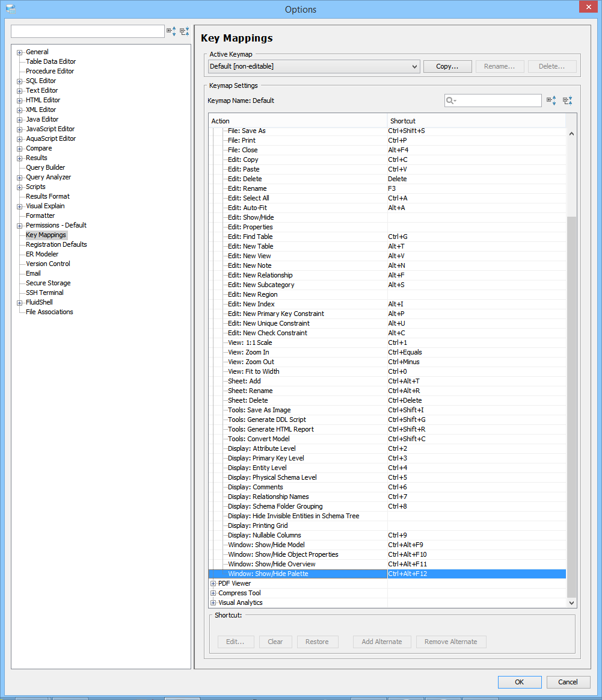Expand the Visual Explain node

pos(20,206)
